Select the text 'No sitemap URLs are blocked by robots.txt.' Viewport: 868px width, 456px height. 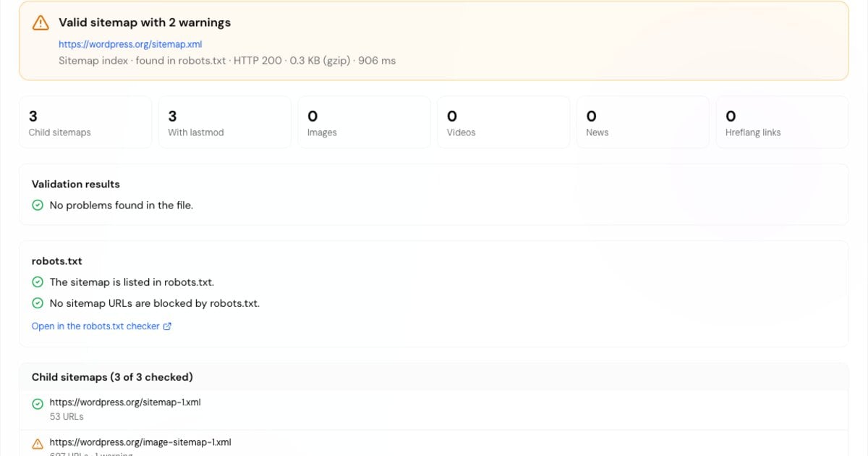[154, 303]
